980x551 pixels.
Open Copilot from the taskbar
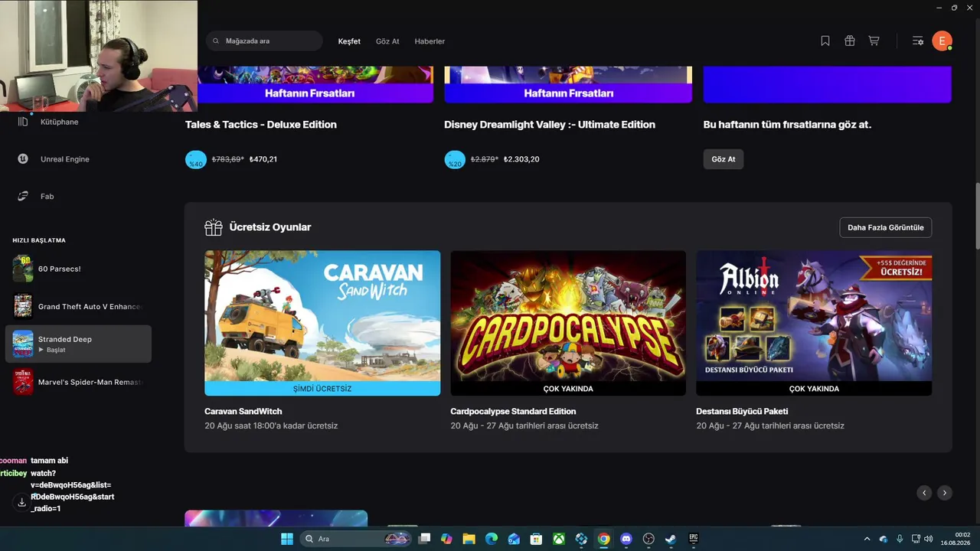[446, 539]
